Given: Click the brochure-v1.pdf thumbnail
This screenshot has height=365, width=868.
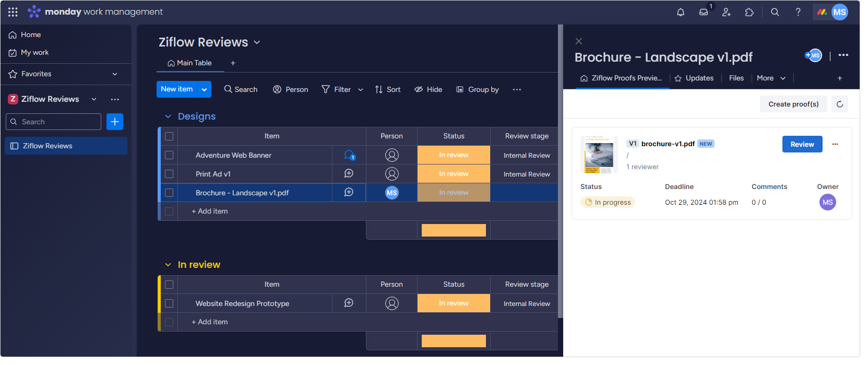Looking at the screenshot, I should click(x=599, y=155).
